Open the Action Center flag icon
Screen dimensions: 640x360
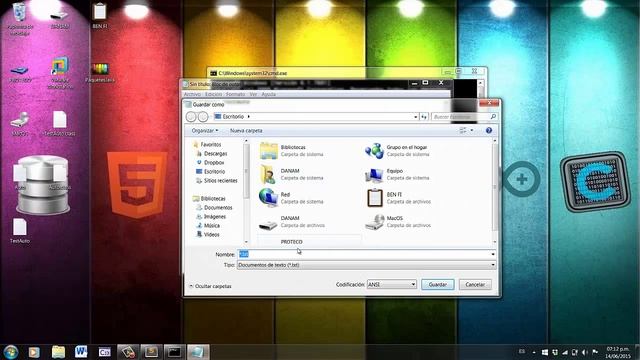(x=595, y=352)
